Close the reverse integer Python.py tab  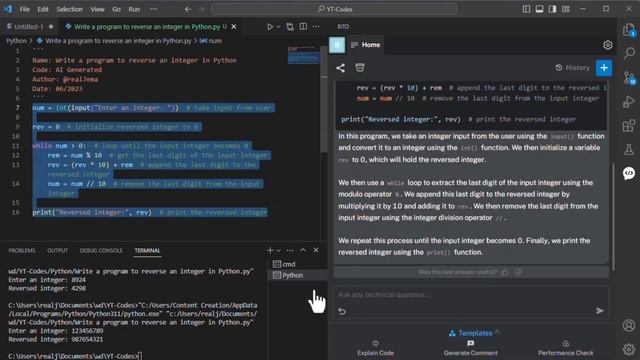[234, 27]
